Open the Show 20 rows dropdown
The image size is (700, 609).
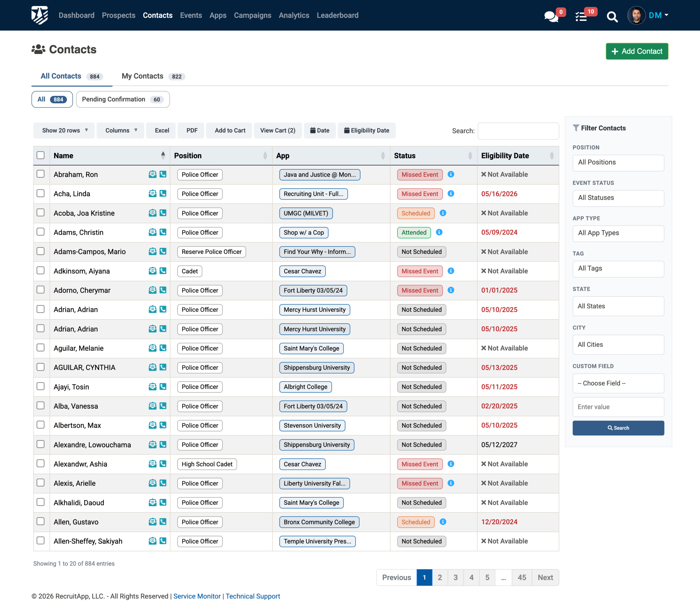click(65, 130)
